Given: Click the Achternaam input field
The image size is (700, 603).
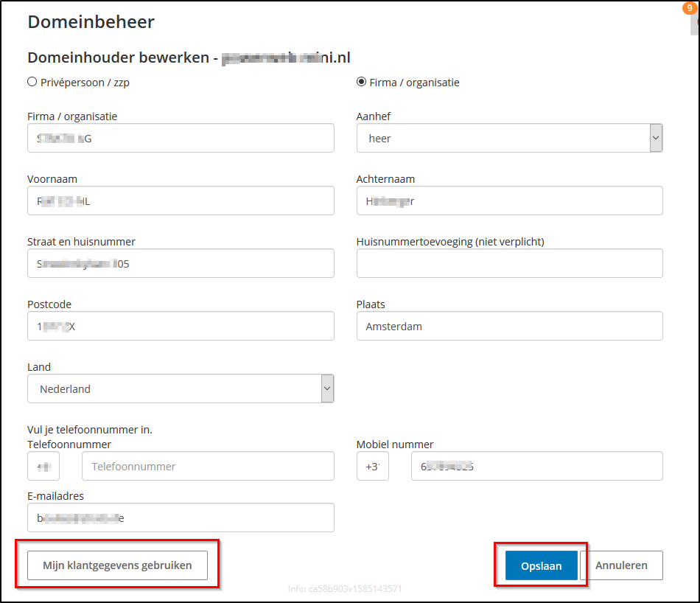Looking at the screenshot, I should click(508, 201).
